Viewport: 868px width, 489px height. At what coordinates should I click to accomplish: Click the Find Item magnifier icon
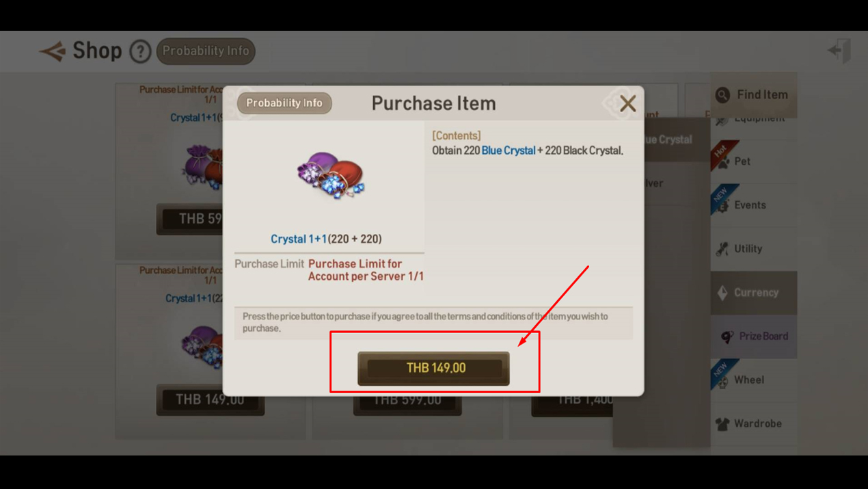pyautogui.click(x=722, y=95)
